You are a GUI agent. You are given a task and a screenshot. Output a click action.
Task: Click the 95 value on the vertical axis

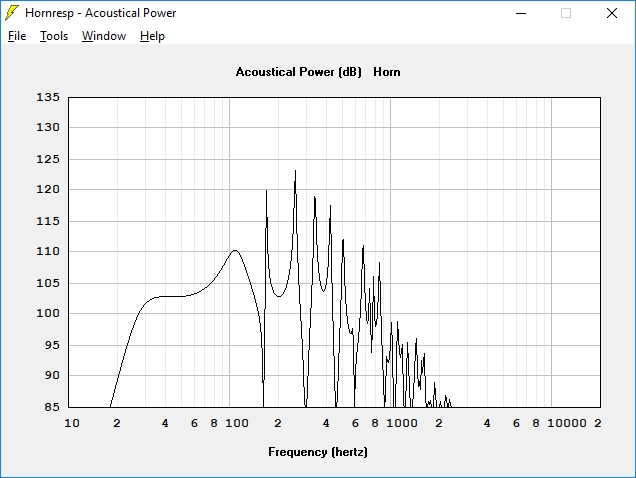click(52, 345)
